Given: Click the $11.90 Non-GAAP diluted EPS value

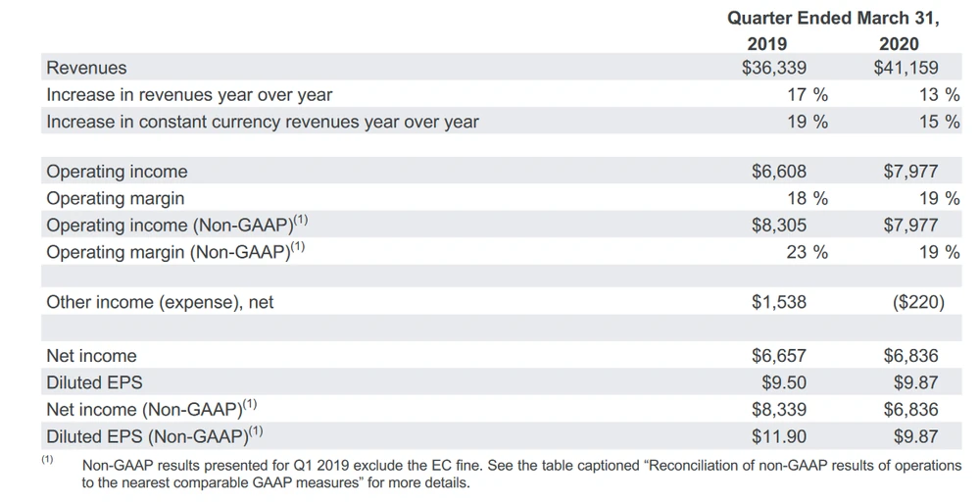Looking at the screenshot, I should pos(779,435).
